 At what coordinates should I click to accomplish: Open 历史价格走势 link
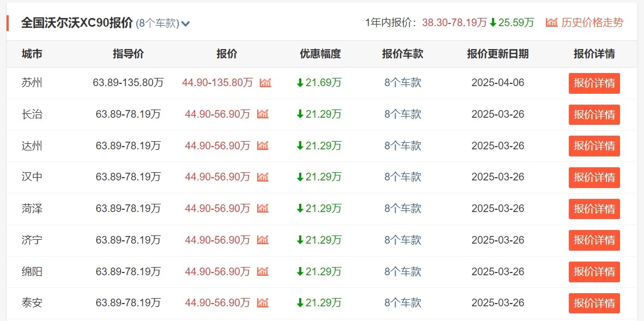[x=585, y=22]
